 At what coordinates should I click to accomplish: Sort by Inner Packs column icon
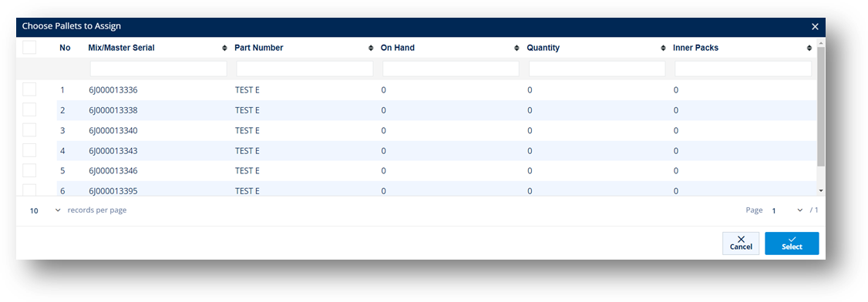(x=809, y=48)
